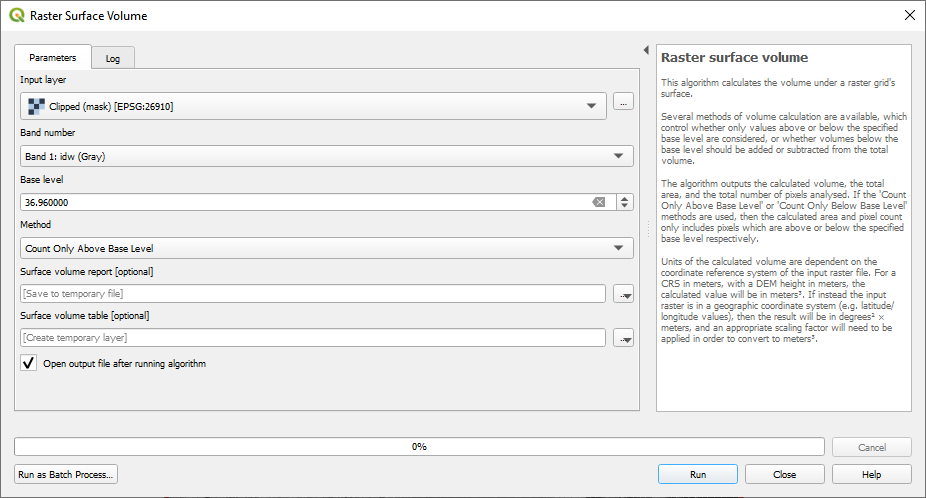Click the 'Raster surface volume' help heading
Screen dimensions: 926x498
click(x=734, y=57)
